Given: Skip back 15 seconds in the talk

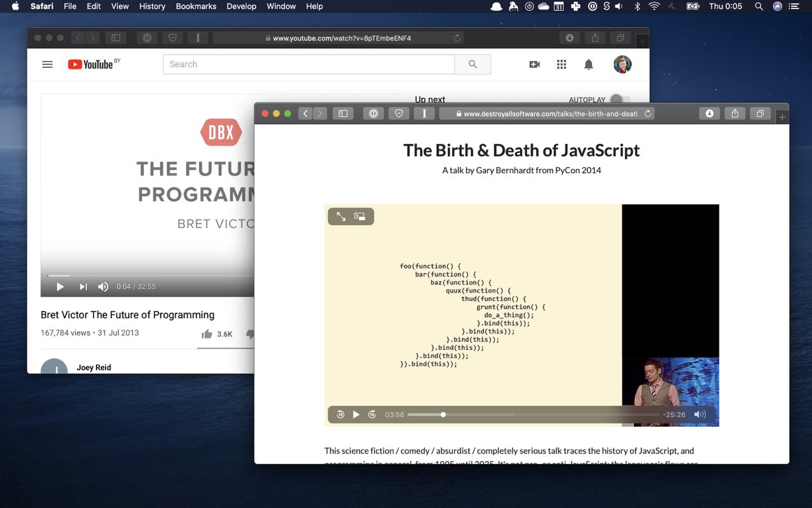Looking at the screenshot, I should (341, 415).
